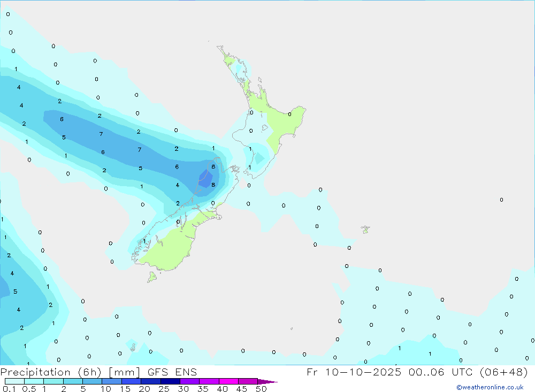
Task: Click the "GFS ENS" model label
Action: (x=172, y=372)
